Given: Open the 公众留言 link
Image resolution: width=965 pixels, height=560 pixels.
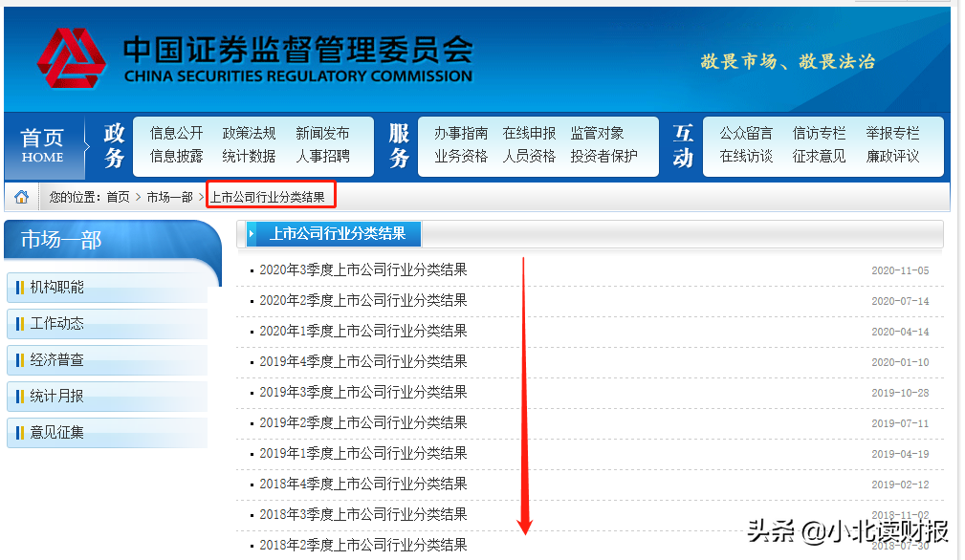Looking at the screenshot, I should 747,134.
